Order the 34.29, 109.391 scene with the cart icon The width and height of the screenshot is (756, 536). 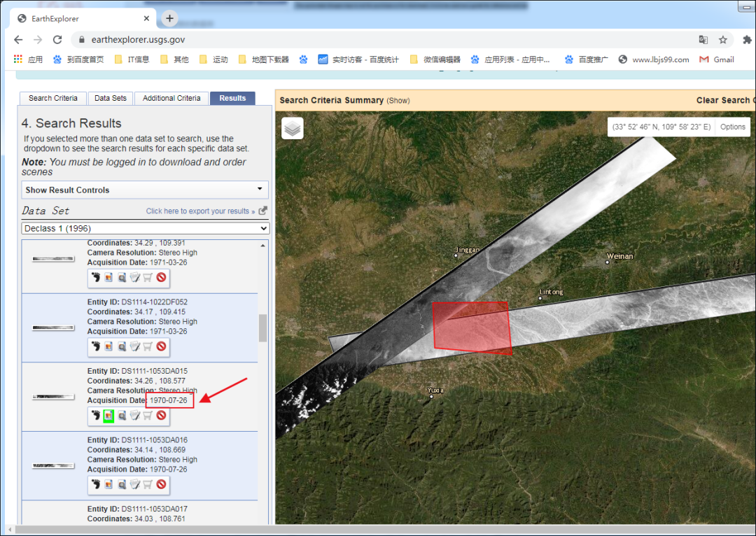[x=148, y=277]
